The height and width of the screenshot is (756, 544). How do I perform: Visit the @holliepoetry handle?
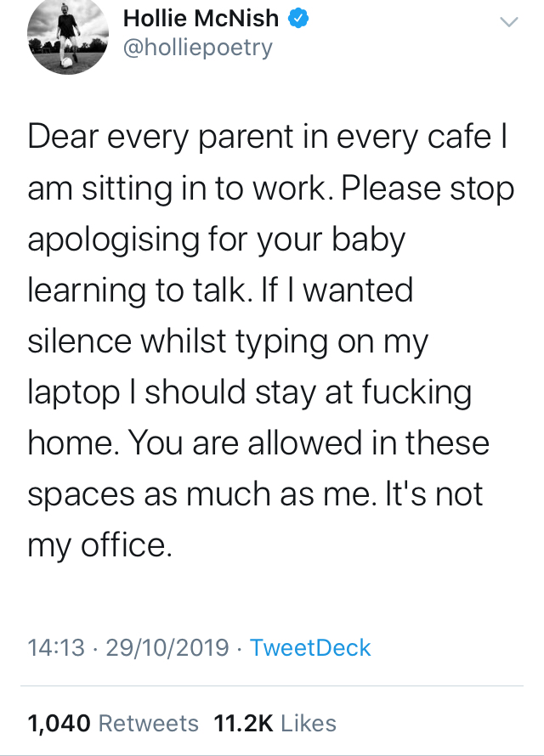pyautogui.click(x=198, y=47)
